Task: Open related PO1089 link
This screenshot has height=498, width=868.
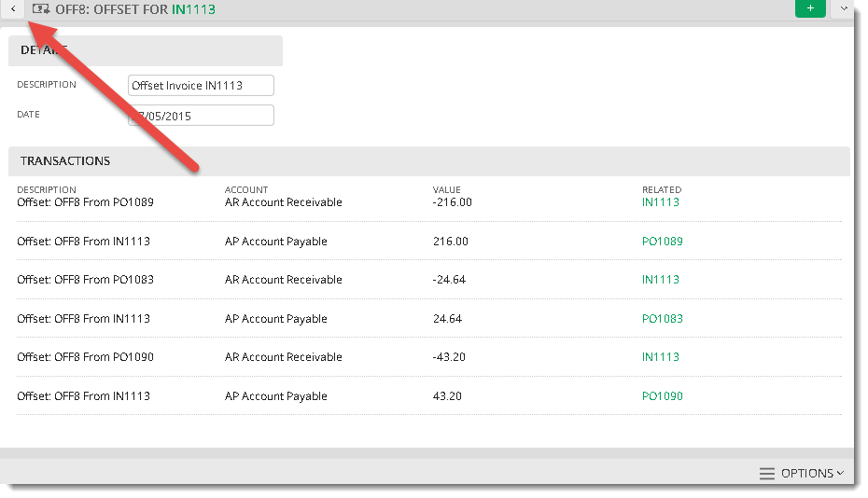Action: [662, 242]
